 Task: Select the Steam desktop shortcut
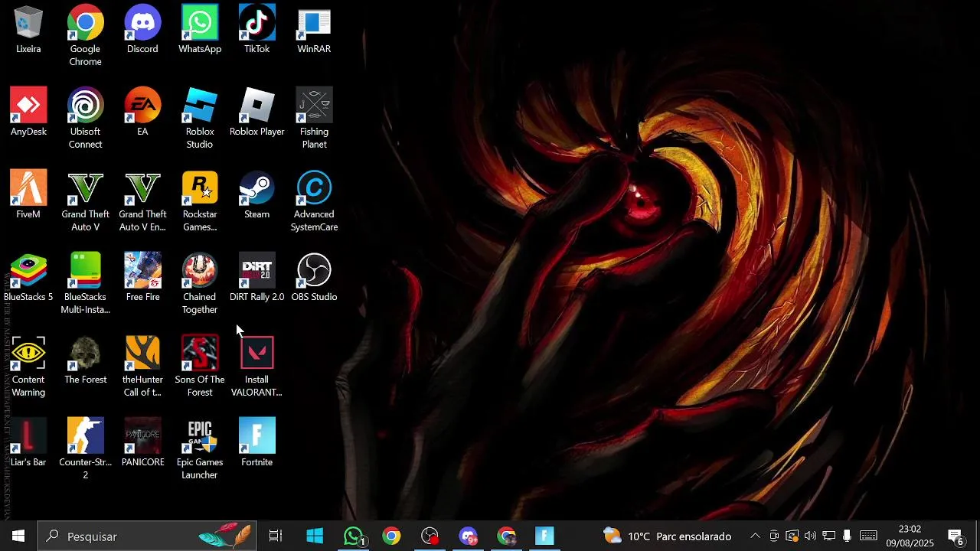coord(256,195)
